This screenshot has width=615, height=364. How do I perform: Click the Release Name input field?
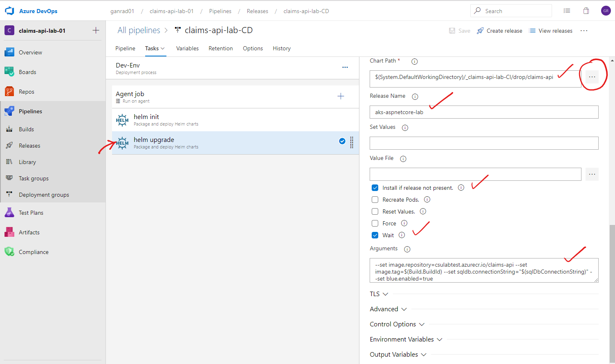coord(484,112)
